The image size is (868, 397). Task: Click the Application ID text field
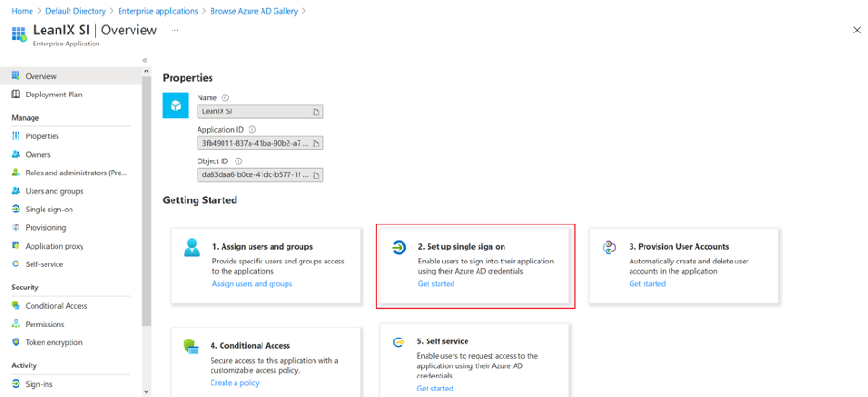click(260, 144)
